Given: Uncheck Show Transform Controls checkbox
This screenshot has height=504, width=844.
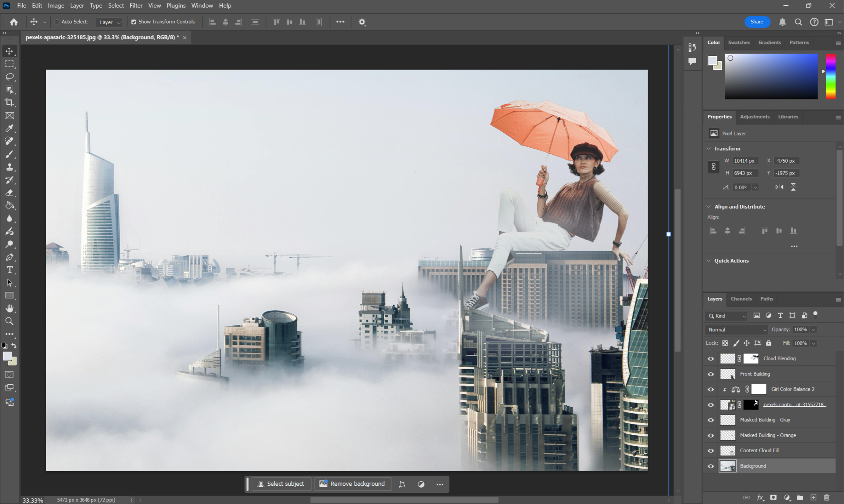Looking at the screenshot, I should pyautogui.click(x=134, y=22).
